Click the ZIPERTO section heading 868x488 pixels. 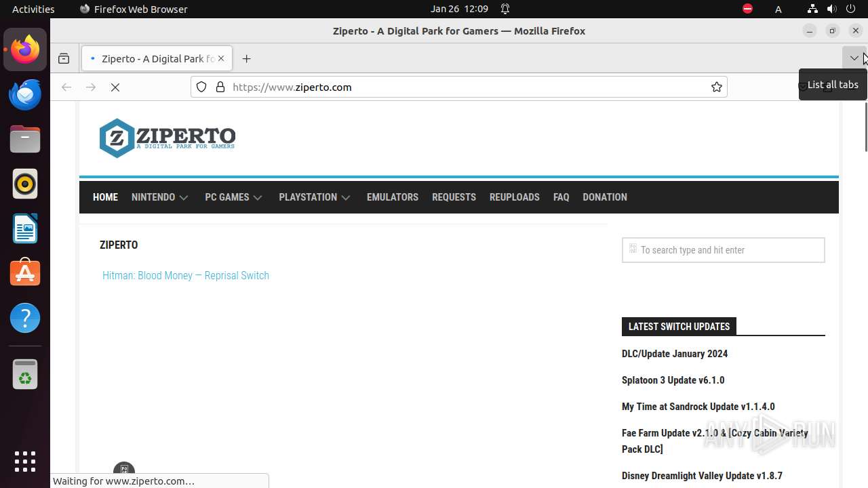[119, 245]
